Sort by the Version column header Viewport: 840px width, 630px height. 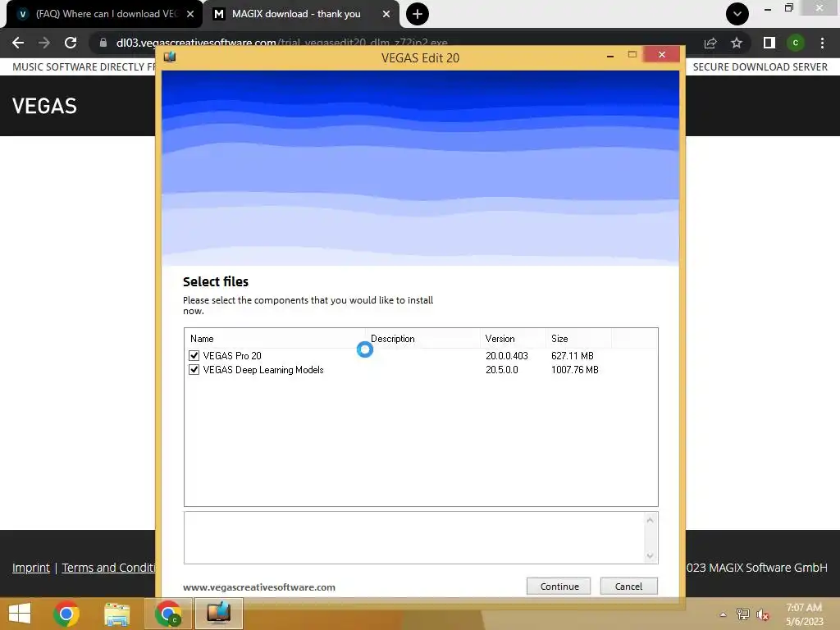(513, 339)
